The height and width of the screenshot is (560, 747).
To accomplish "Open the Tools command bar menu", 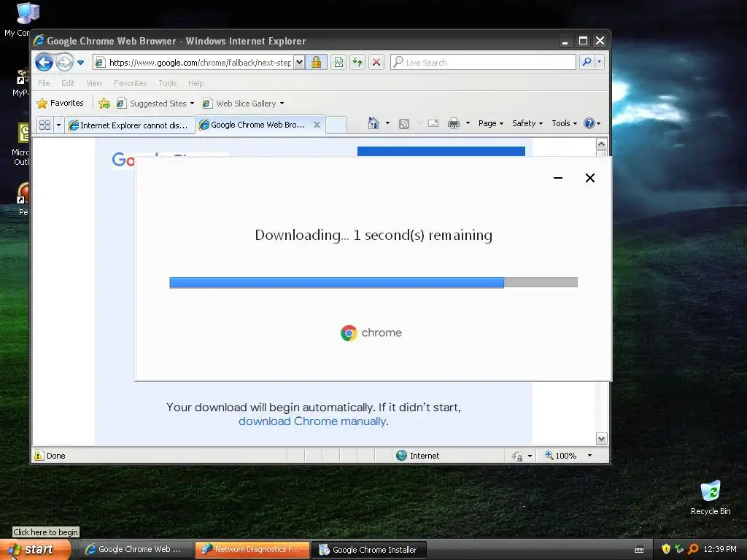I will click(x=564, y=123).
